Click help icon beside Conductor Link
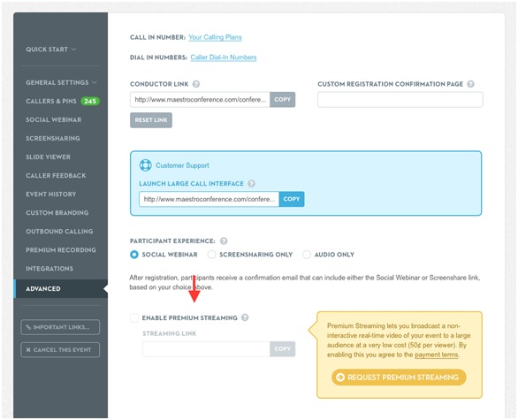518x420 pixels. point(196,84)
